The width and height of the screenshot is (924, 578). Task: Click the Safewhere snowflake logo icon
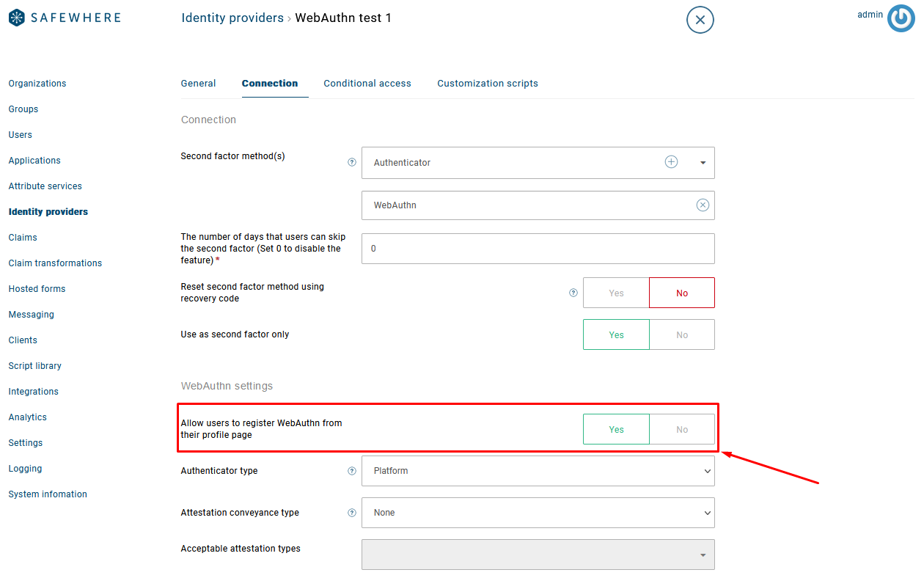click(x=17, y=18)
